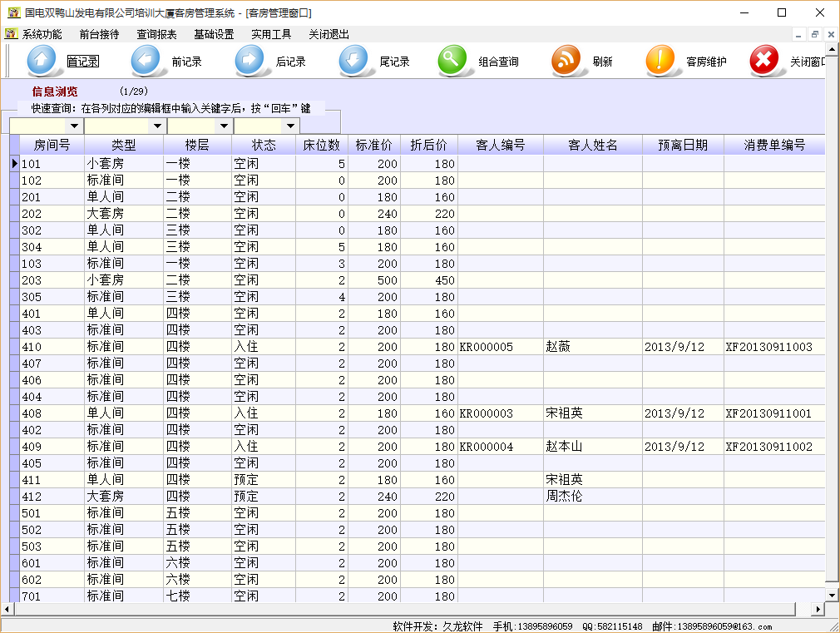Click guest name 周杰伦 in room 412
The width and height of the screenshot is (840, 633).
coord(564,497)
